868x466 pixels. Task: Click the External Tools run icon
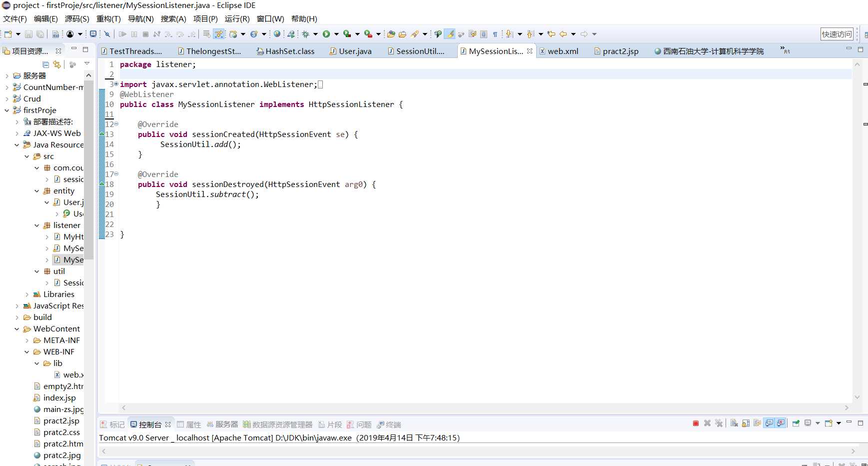click(368, 34)
